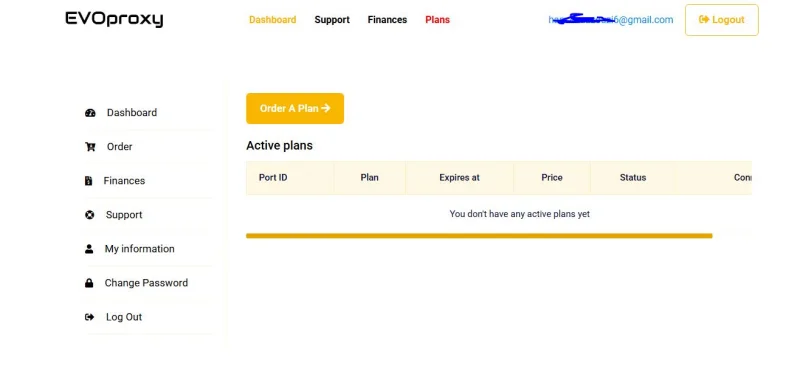Click the Order shopping cart icon
Screen dimensions: 800x366
(90, 147)
